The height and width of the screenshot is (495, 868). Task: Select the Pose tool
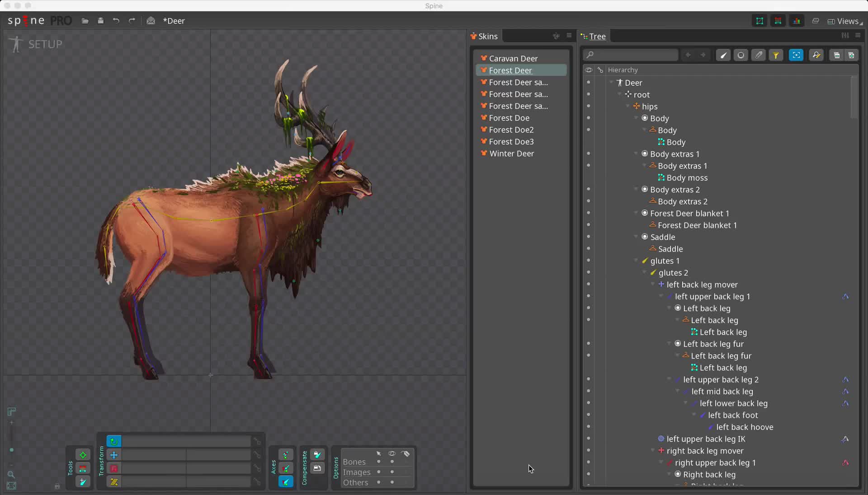(83, 455)
